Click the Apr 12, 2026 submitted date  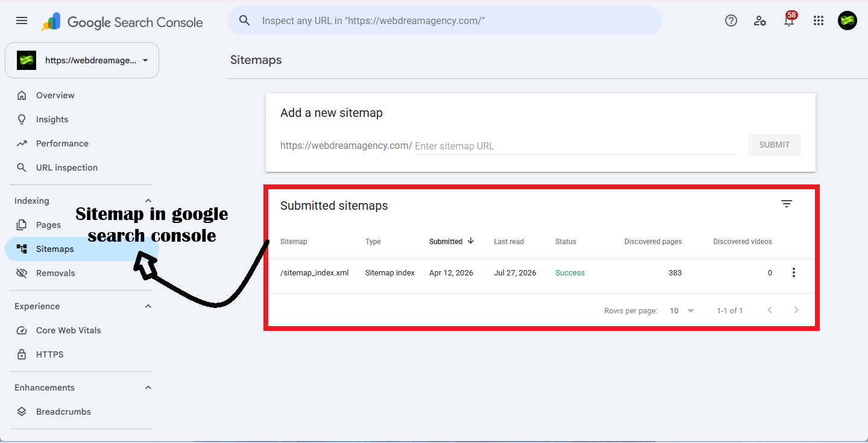[x=451, y=273]
